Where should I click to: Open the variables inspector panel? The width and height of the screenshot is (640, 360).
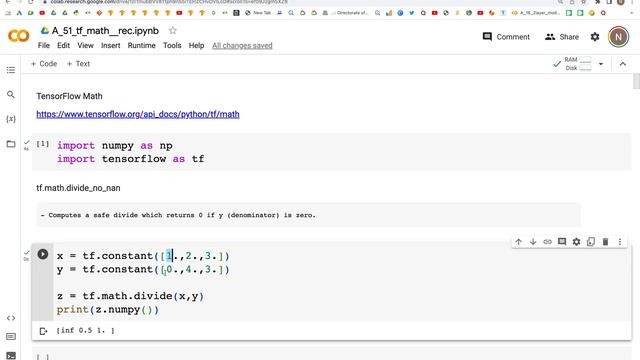tap(11, 119)
